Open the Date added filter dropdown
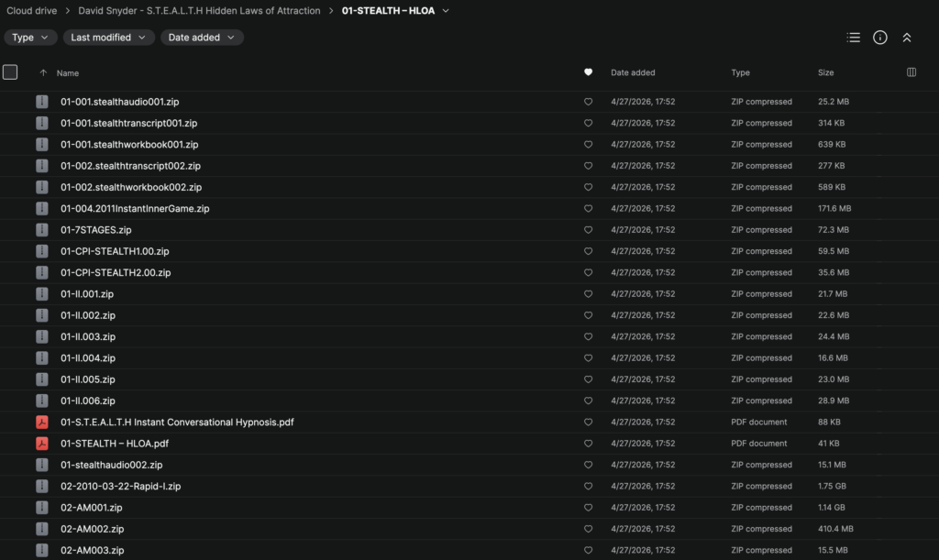This screenshot has width=939, height=560. point(202,37)
